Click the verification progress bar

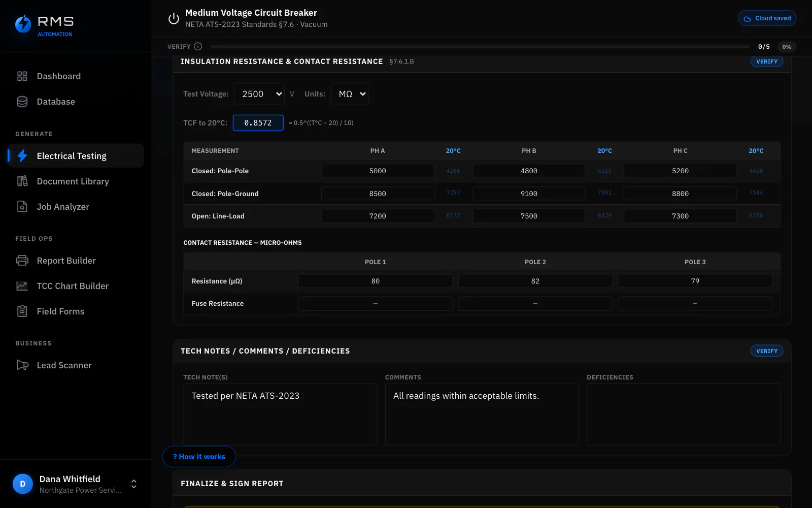click(480, 46)
